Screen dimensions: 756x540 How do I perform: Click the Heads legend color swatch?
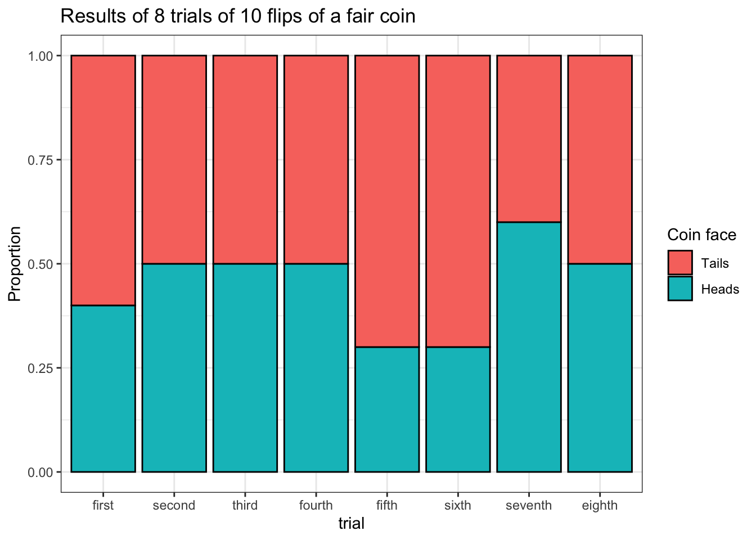pyautogui.click(x=680, y=289)
